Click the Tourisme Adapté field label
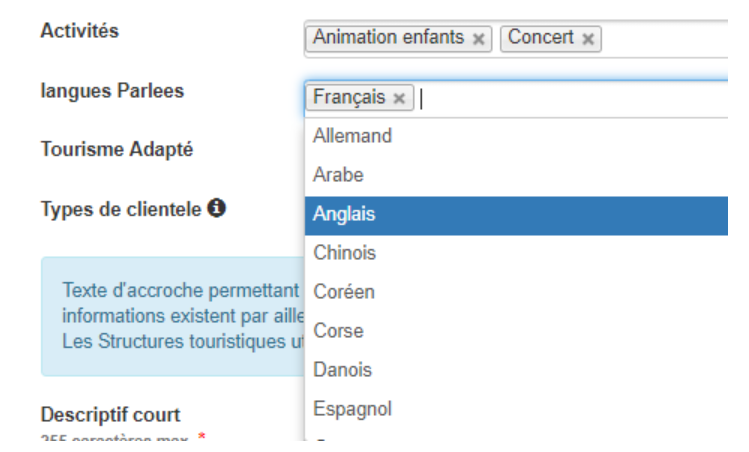Screen dimensions: 749x452 (117, 150)
